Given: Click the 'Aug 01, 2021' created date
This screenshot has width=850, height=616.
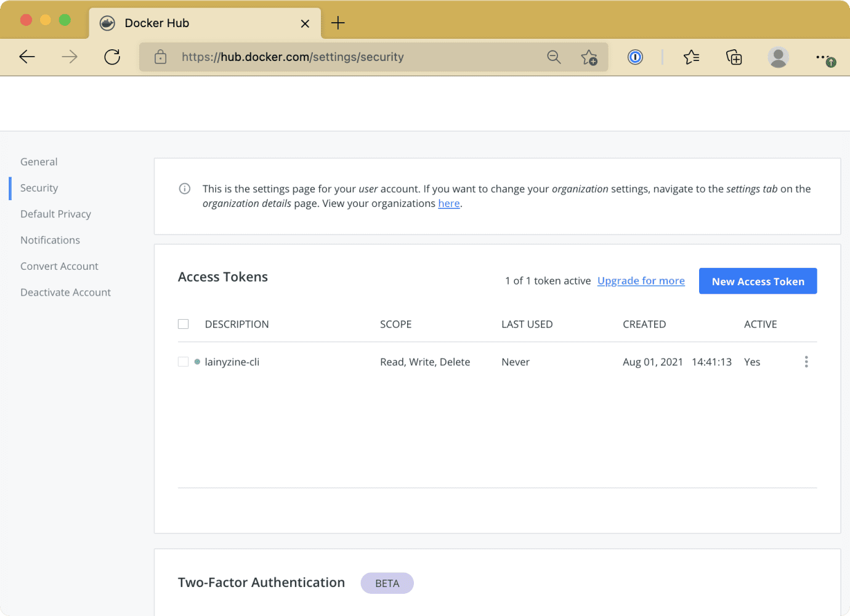Looking at the screenshot, I should (x=653, y=362).
